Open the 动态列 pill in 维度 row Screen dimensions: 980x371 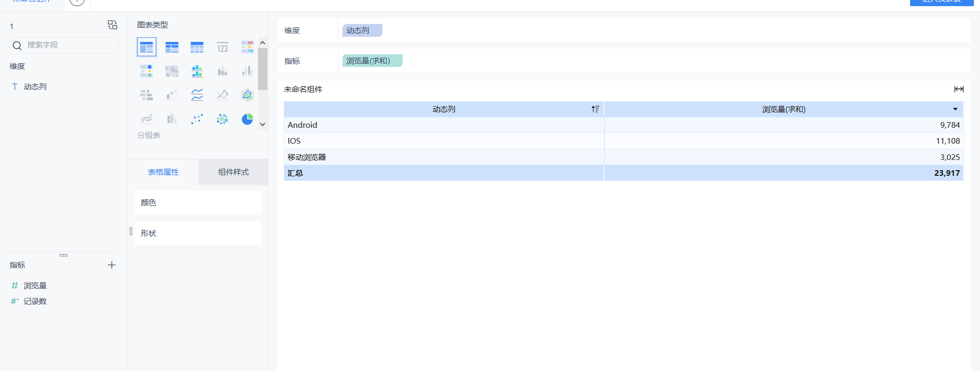(362, 31)
